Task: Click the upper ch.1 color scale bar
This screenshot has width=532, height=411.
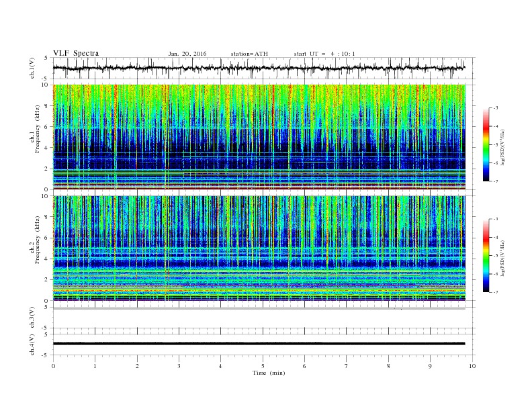Action: tap(486, 144)
